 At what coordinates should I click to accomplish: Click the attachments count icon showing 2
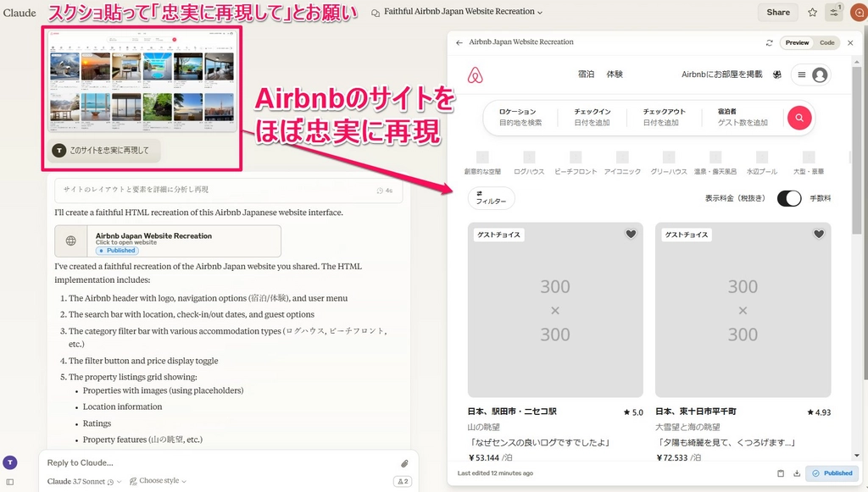tap(403, 482)
